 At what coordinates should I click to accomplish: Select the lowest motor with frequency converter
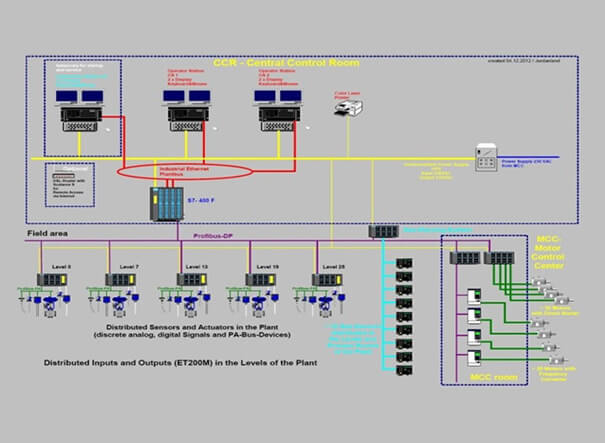558,361
